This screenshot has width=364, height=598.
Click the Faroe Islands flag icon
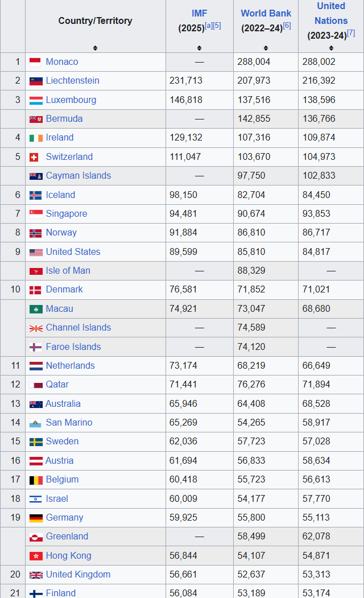pyautogui.click(x=35, y=347)
